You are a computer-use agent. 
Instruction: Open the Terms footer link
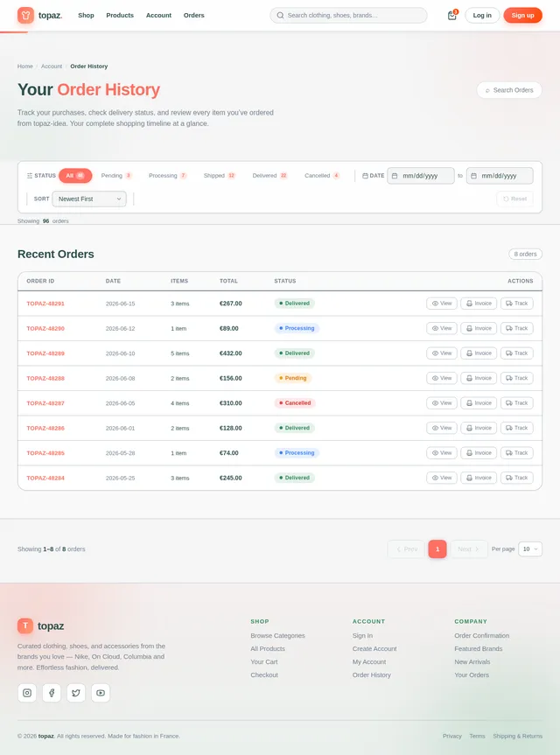click(477, 737)
